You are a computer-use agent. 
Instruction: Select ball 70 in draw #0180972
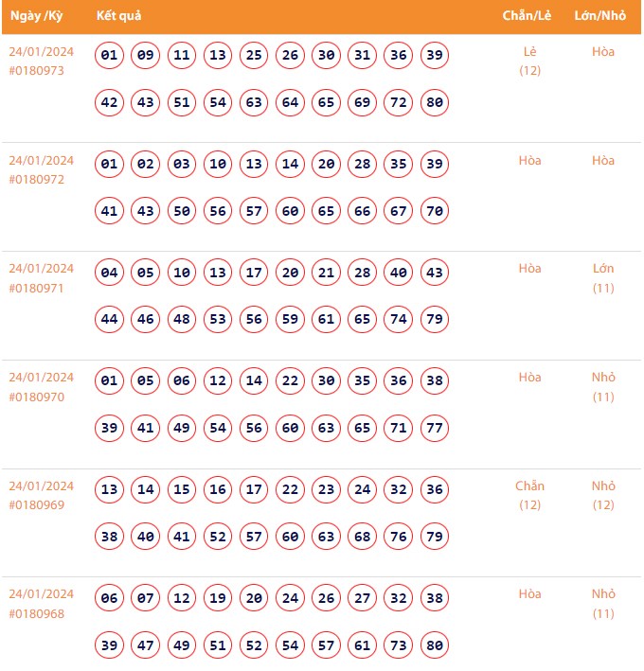(435, 211)
